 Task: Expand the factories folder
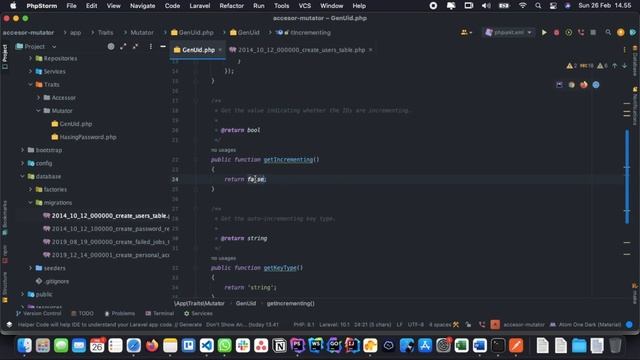click(x=31, y=189)
